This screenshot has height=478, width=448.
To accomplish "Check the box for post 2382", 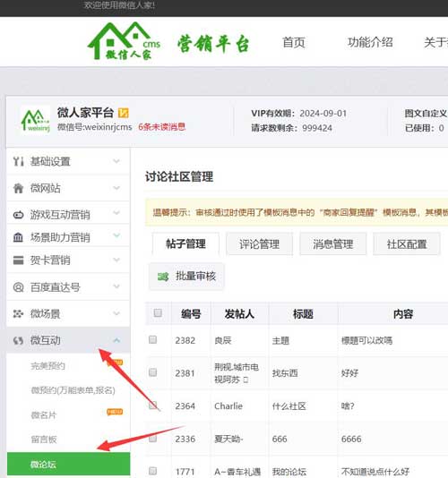I will [152, 339].
